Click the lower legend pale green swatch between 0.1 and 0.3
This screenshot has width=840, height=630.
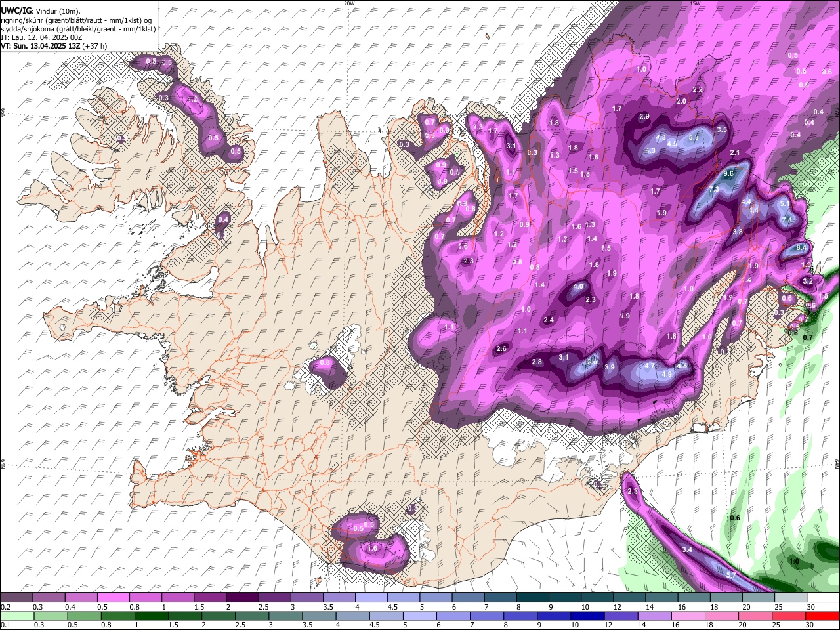(16, 616)
